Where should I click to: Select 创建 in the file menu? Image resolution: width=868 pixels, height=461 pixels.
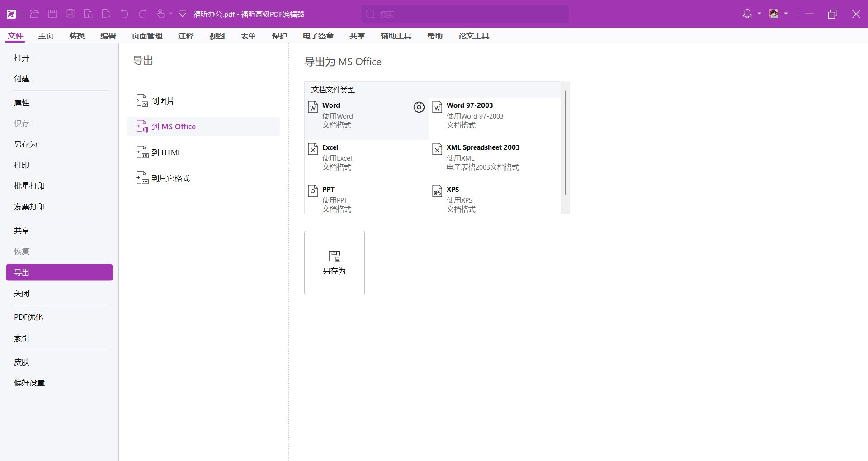pyautogui.click(x=59, y=79)
